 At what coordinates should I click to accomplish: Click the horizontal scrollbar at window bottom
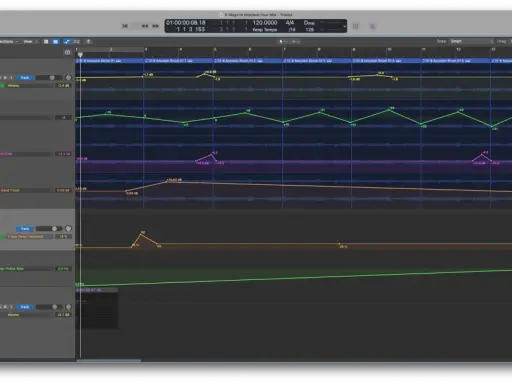108,360
